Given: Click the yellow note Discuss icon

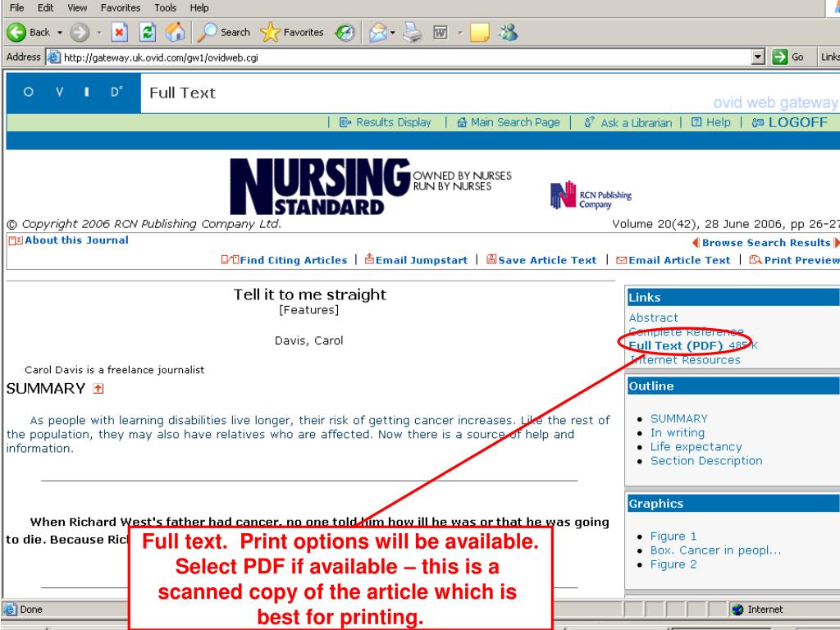Looking at the screenshot, I should [479, 33].
